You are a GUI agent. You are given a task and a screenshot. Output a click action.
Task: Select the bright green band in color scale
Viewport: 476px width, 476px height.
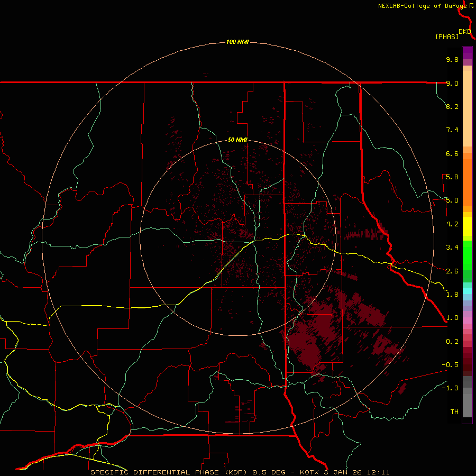point(467,255)
